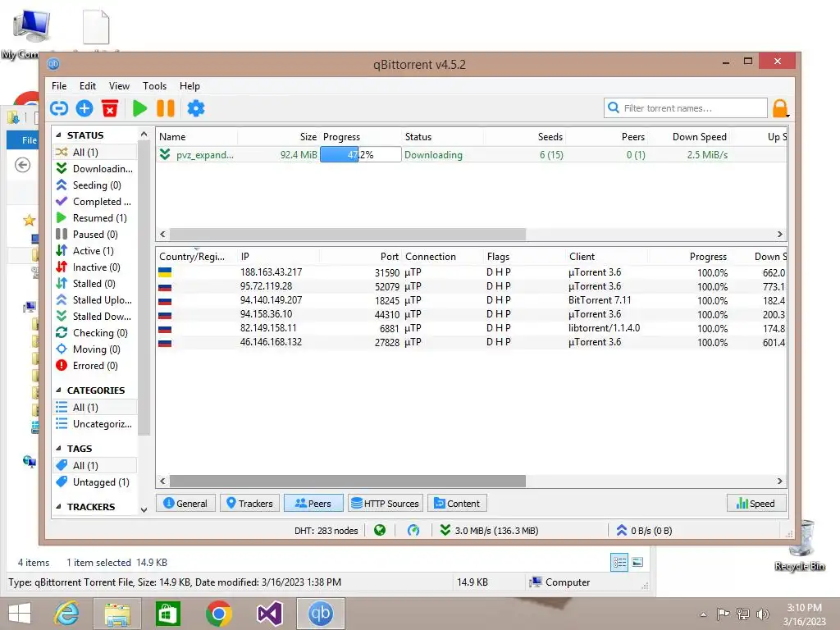Click the orange Pause toolbar icon
The image size is (840, 630).
pos(166,109)
